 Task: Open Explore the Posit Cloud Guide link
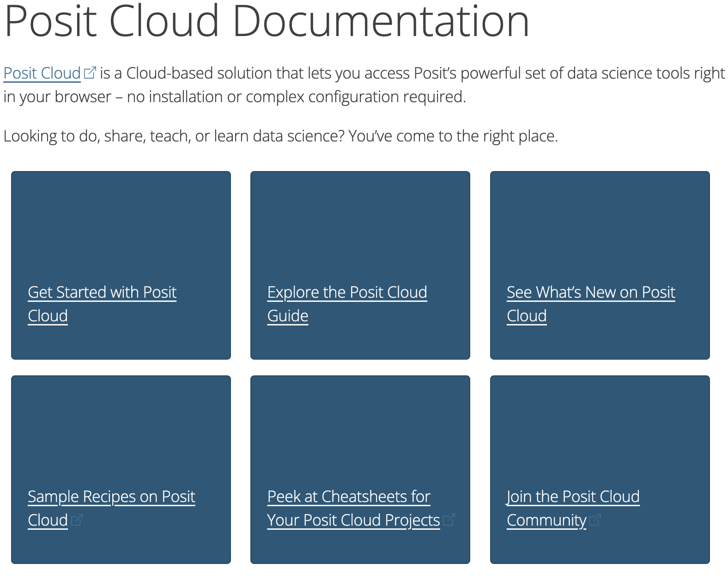[x=347, y=293]
